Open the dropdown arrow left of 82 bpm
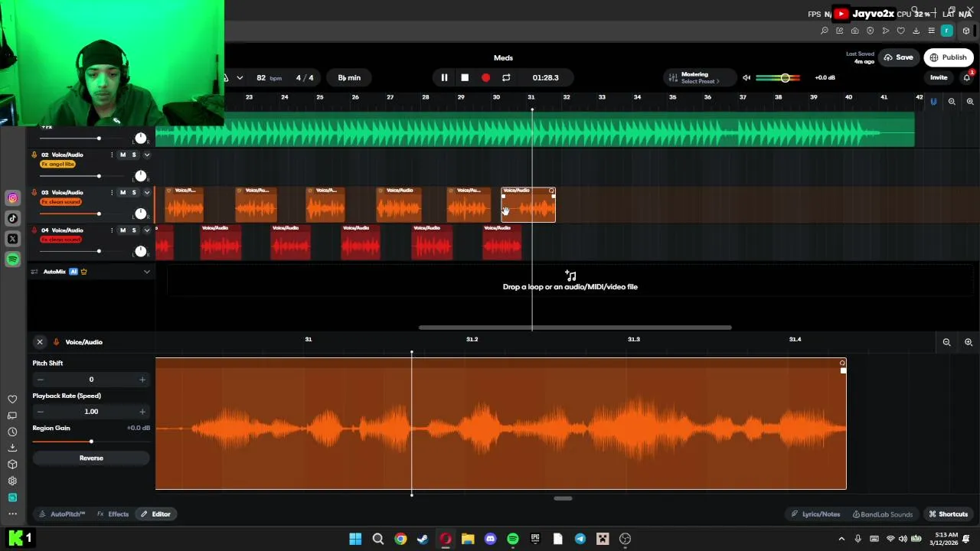Viewport: 980px width, 551px height. 240,77
